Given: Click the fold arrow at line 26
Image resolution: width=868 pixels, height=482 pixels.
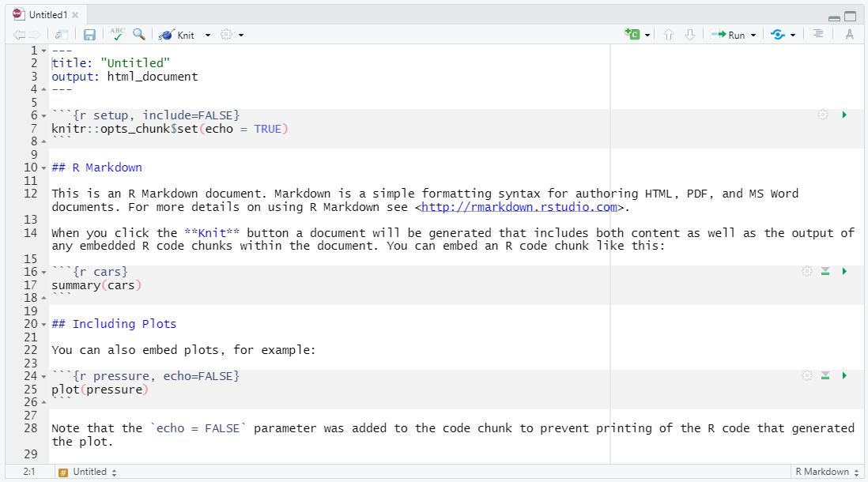Looking at the screenshot, I should (x=43, y=402).
